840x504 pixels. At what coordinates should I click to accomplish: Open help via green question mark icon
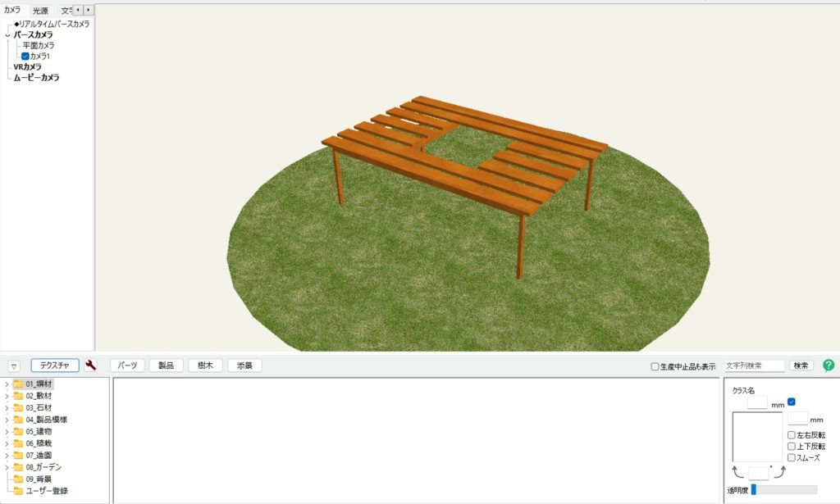[x=828, y=366]
